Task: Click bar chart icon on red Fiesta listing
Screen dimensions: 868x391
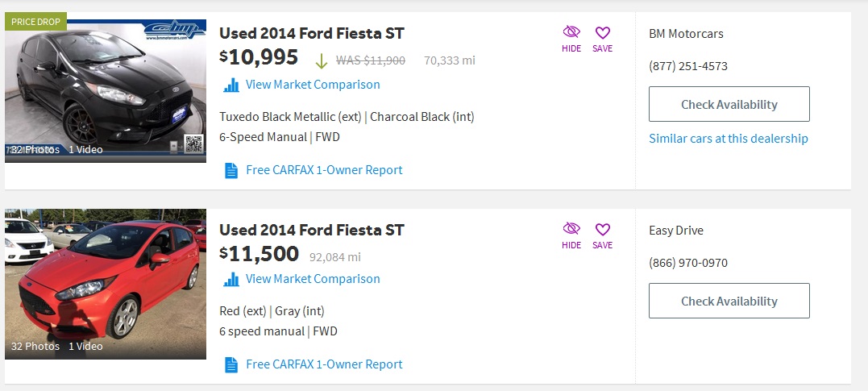Action: pyautogui.click(x=231, y=279)
